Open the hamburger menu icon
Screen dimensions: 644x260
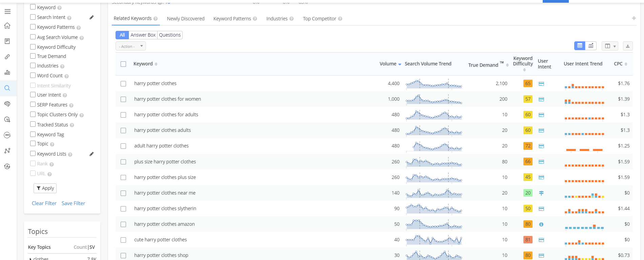[7, 12]
